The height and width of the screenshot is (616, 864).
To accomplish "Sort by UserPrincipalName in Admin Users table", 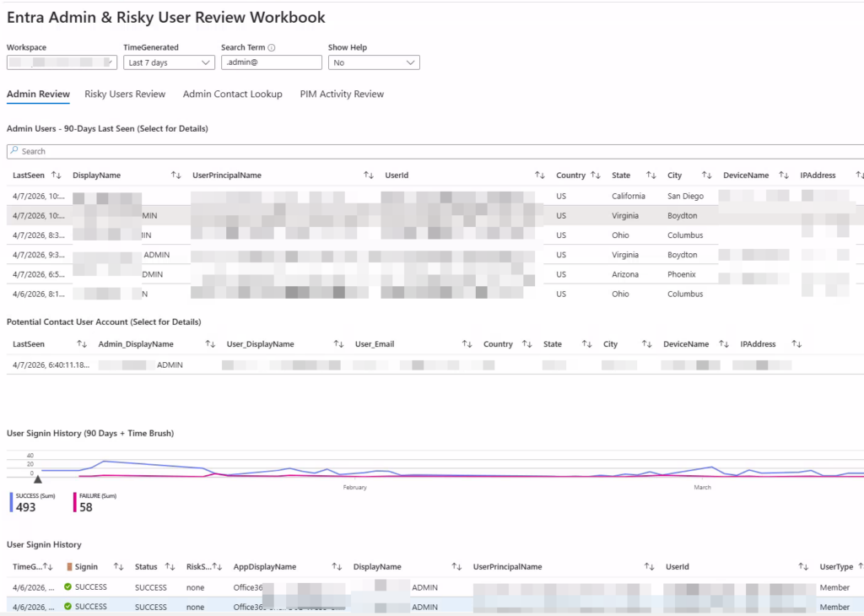I will [368, 176].
